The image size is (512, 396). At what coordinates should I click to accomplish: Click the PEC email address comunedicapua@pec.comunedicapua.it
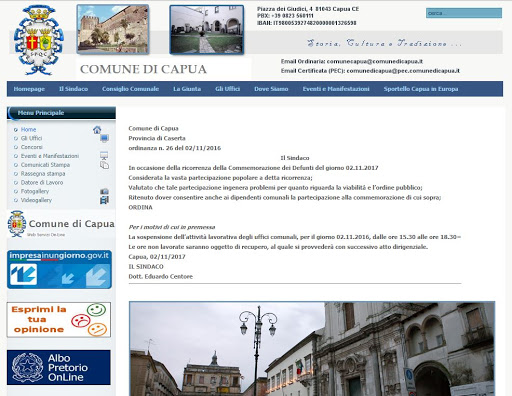point(403,71)
